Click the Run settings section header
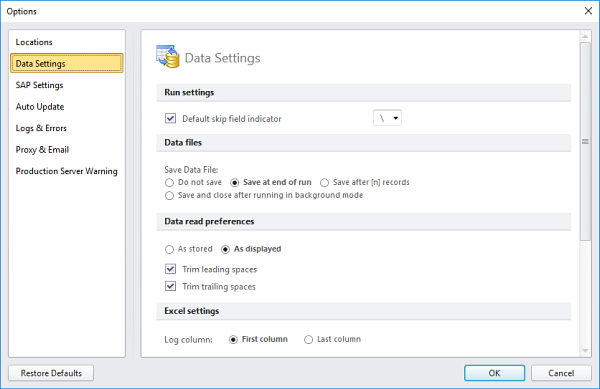 [364, 93]
